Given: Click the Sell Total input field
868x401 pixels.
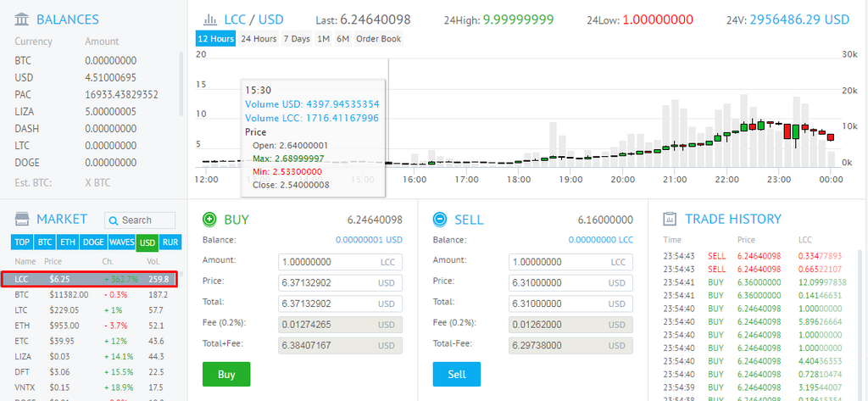Looking at the screenshot, I should (570, 304).
